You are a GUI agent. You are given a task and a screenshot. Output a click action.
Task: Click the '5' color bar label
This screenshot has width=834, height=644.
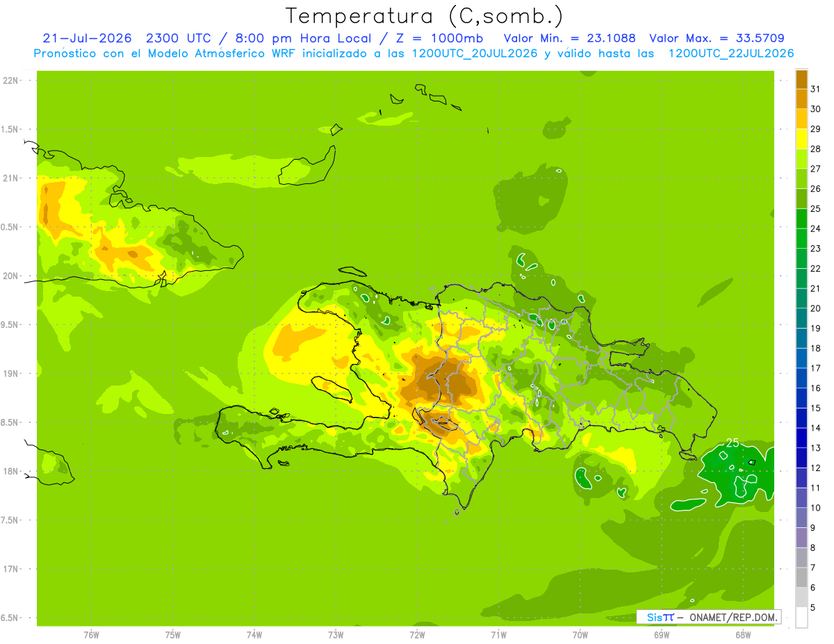(x=813, y=608)
